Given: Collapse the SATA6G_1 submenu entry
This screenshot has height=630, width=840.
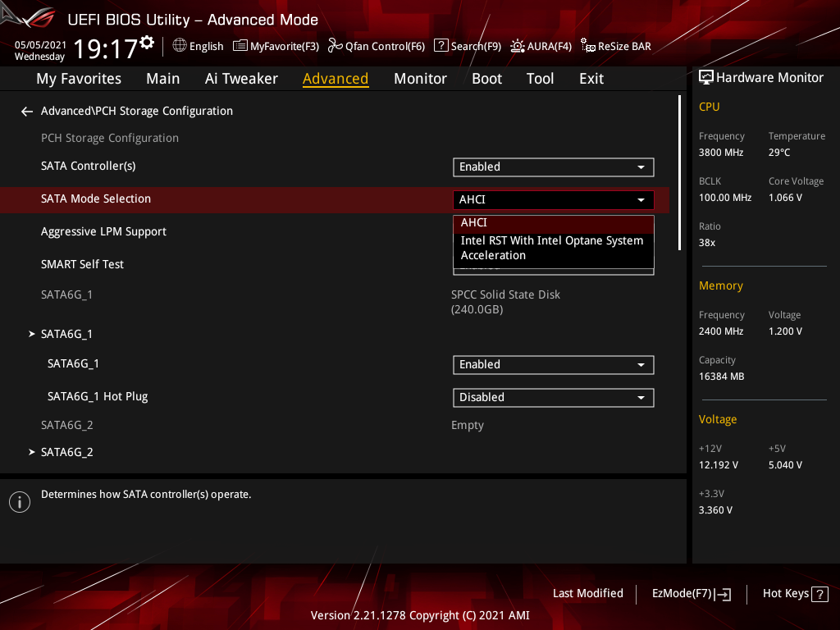Looking at the screenshot, I should [x=66, y=334].
